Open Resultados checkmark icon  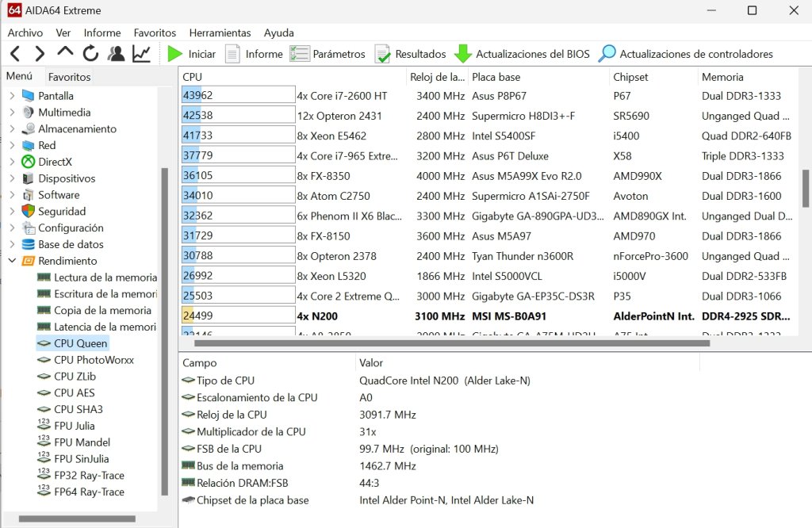(382, 54)
